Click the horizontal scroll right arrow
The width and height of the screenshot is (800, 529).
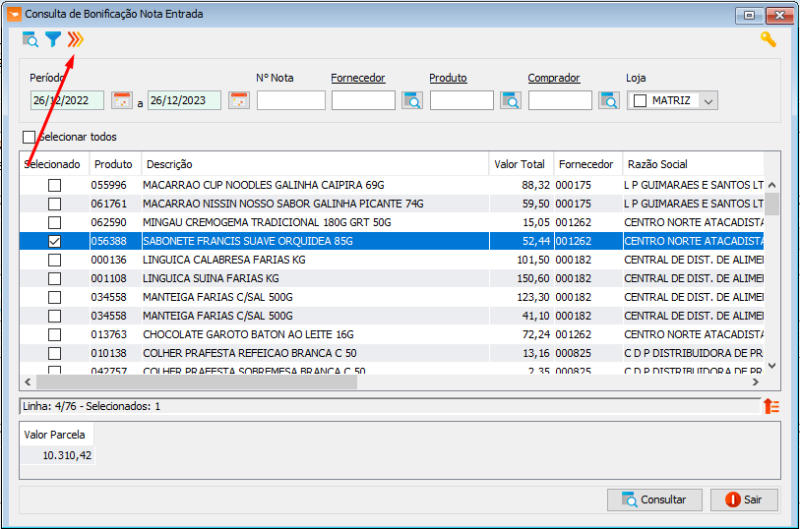tap(756, 382)
